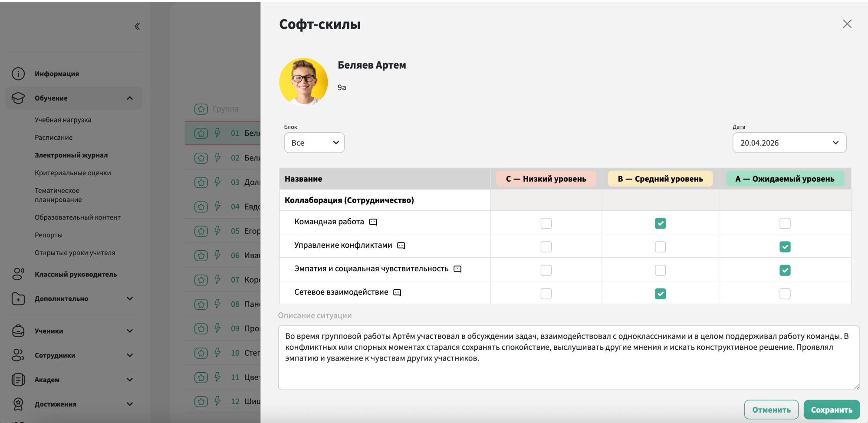
Task: Open comment icon beside Эмпатия и социальная чувствительность
Action: pyautogui.click(x=457, y=269)
